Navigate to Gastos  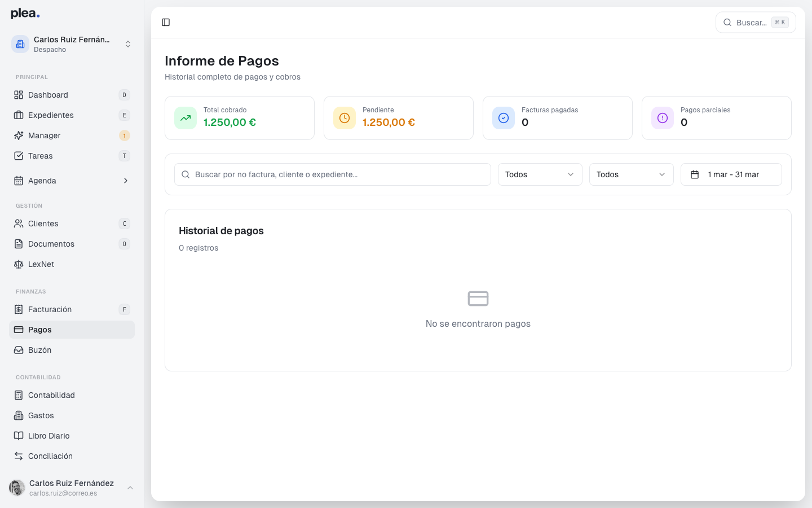(x=72, y=415)
